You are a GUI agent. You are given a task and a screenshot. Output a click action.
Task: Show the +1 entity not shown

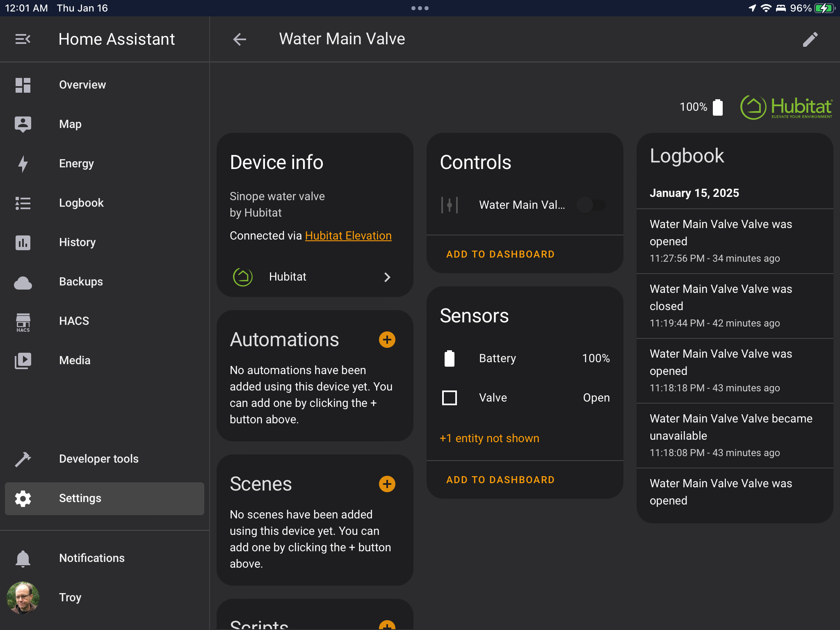click(x=489, y=438)
